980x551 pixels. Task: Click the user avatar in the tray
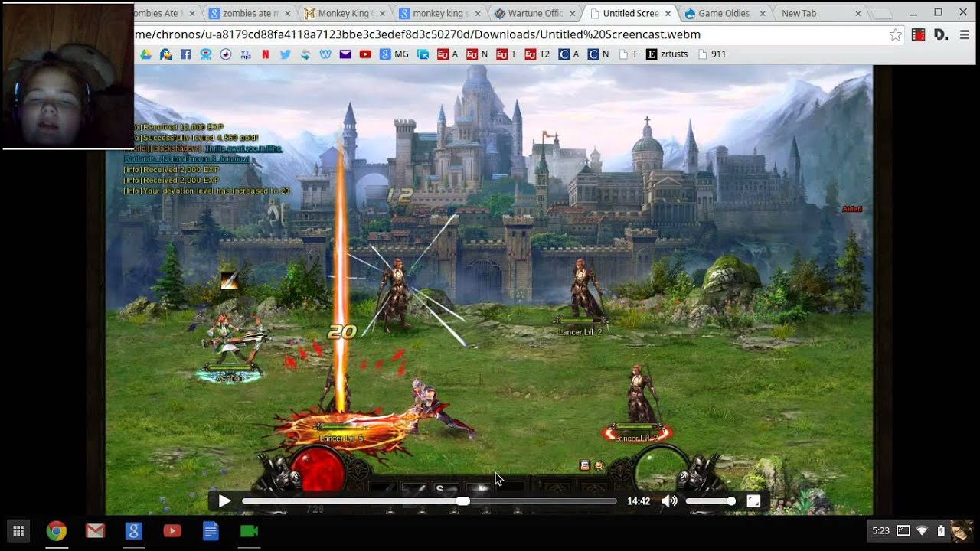pos(962,530)
